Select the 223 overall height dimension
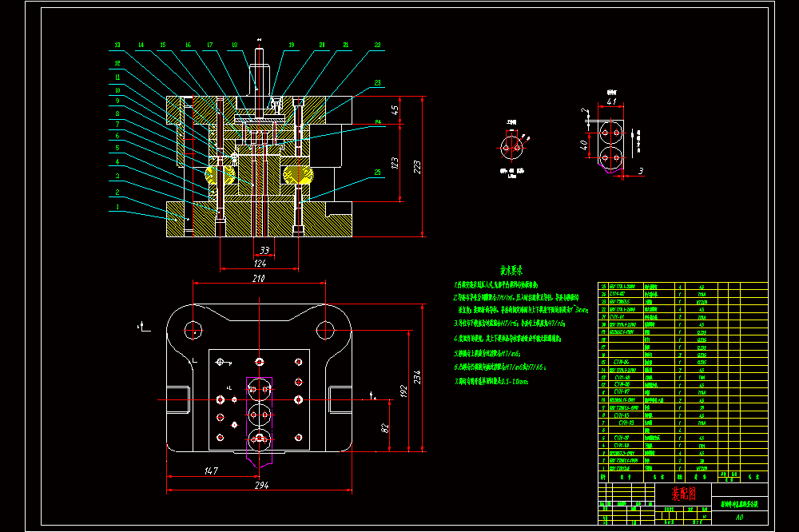This screenshot has height=532, width=799. (x=417, y=167)
